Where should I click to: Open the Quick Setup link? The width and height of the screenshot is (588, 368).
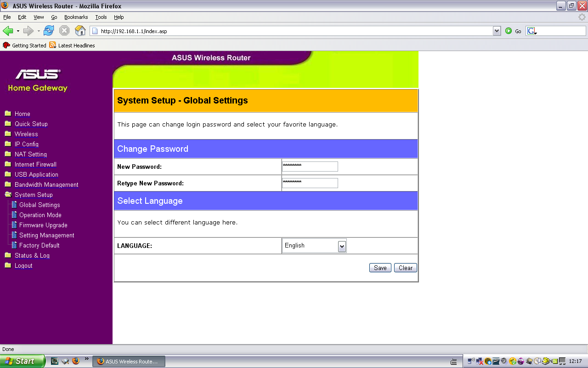tap(31, 124)
